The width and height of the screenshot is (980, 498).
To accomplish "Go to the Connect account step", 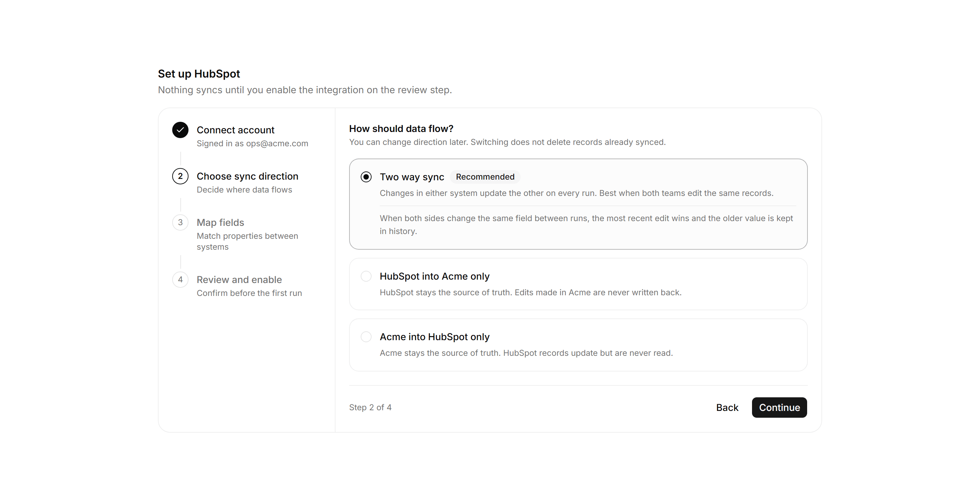I will [235, 130].
